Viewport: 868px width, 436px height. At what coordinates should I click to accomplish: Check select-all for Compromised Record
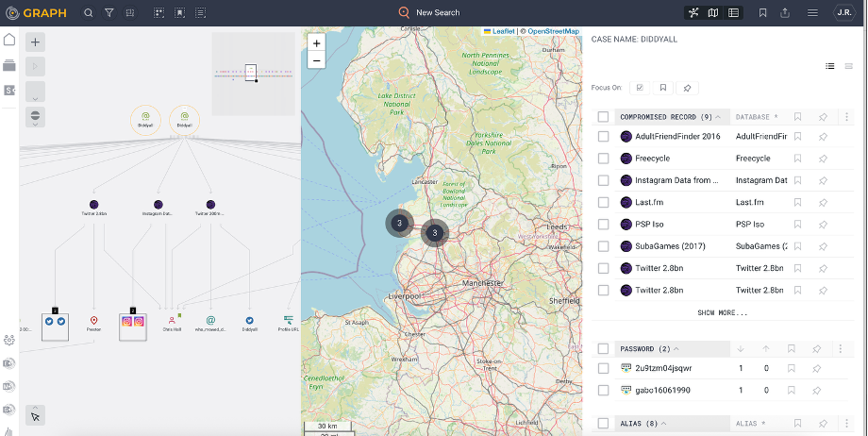(604, 117)
